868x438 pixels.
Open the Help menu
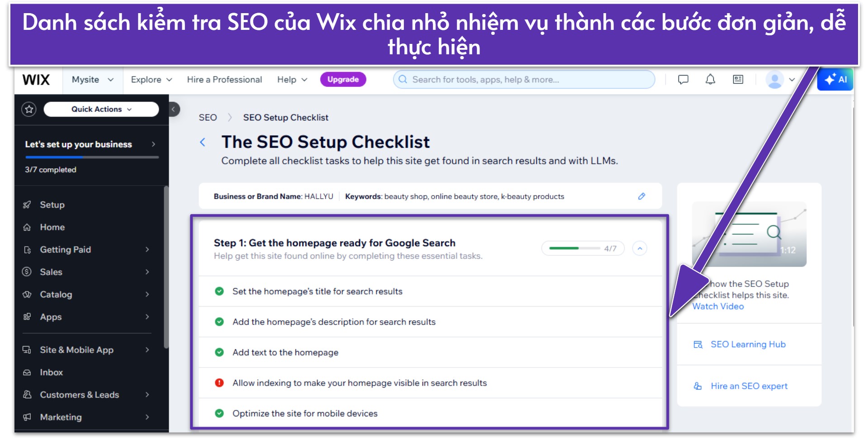[292, 80]
